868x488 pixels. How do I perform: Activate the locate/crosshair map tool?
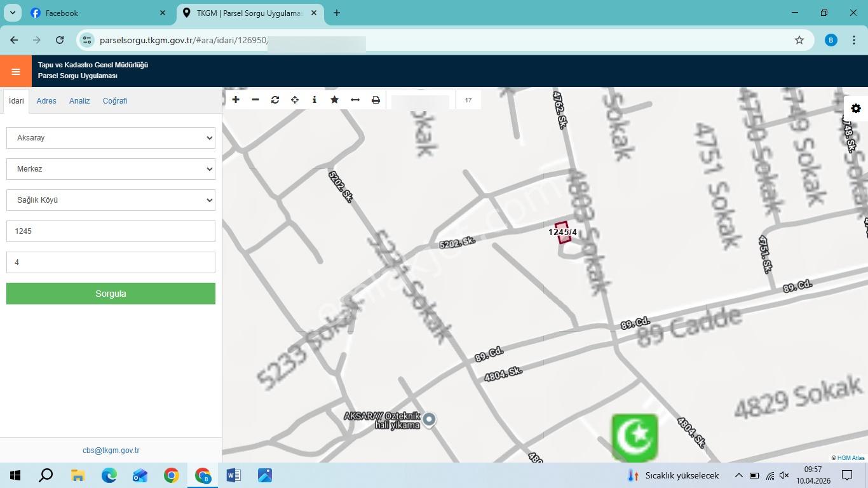click(x=295, y=100)
